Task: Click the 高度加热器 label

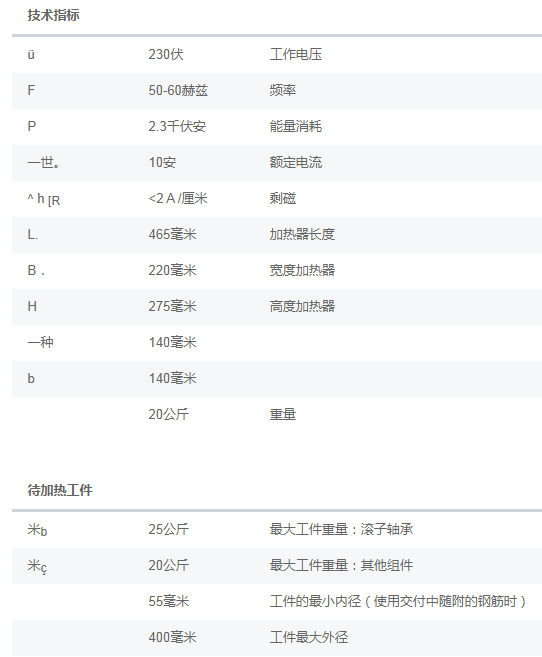Action: (302, 307)
